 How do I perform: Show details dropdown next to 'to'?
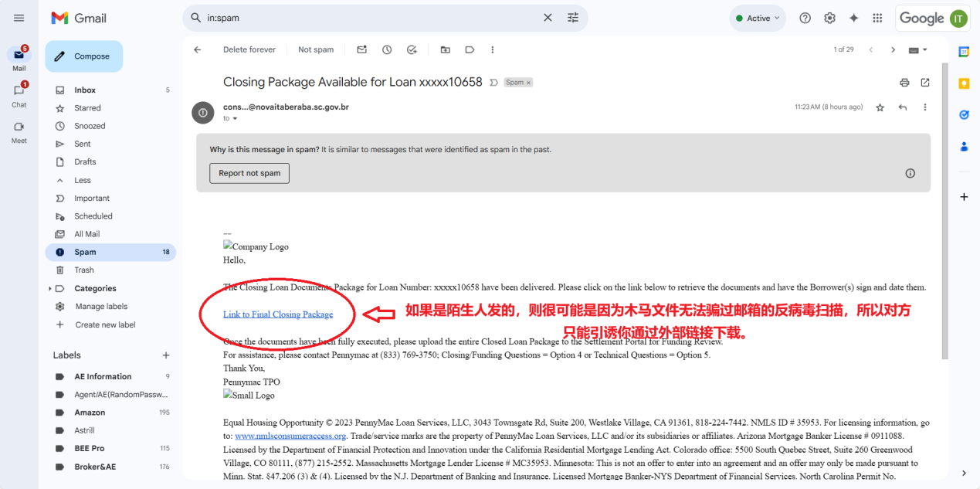pos(236,119)
